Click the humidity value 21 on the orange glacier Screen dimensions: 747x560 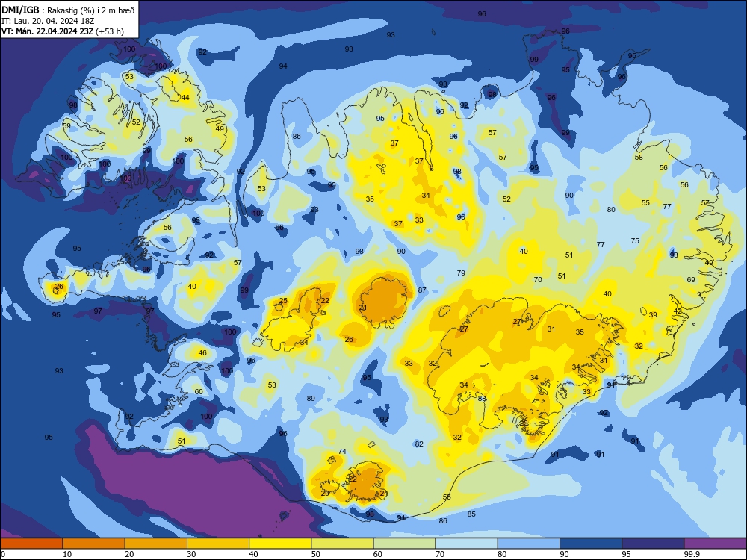coord(363,308)
